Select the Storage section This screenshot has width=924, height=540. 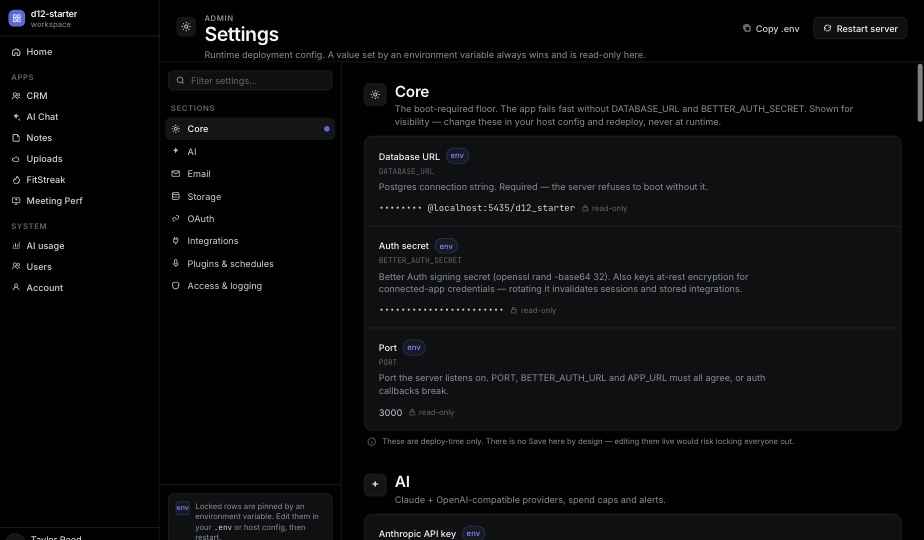pyautogui.click(x=250, y=197)
